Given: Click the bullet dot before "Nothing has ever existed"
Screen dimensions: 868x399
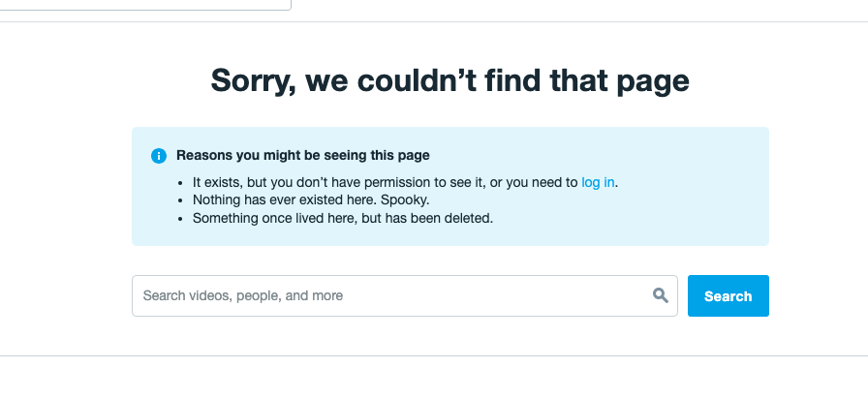Looking at the screenshot, I should tap(181, 200).
